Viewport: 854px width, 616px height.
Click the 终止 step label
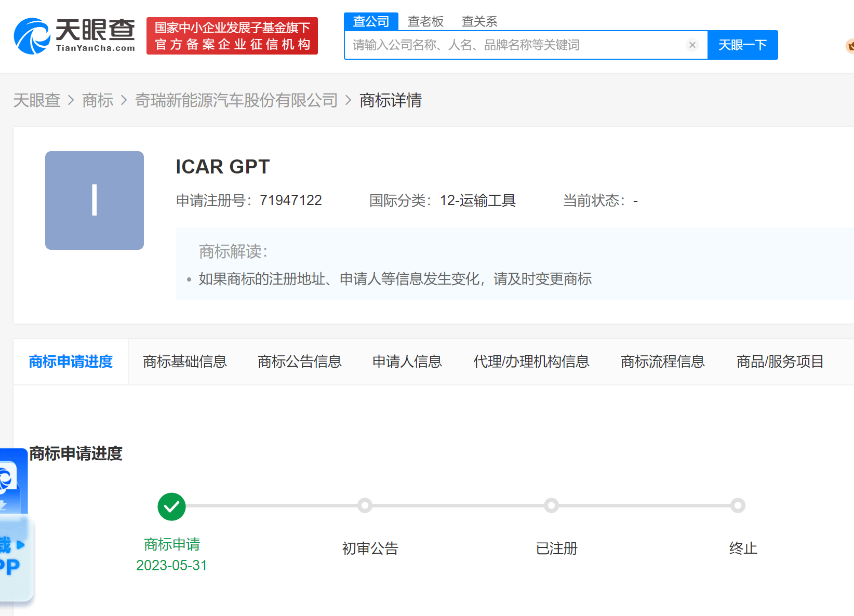743,548
